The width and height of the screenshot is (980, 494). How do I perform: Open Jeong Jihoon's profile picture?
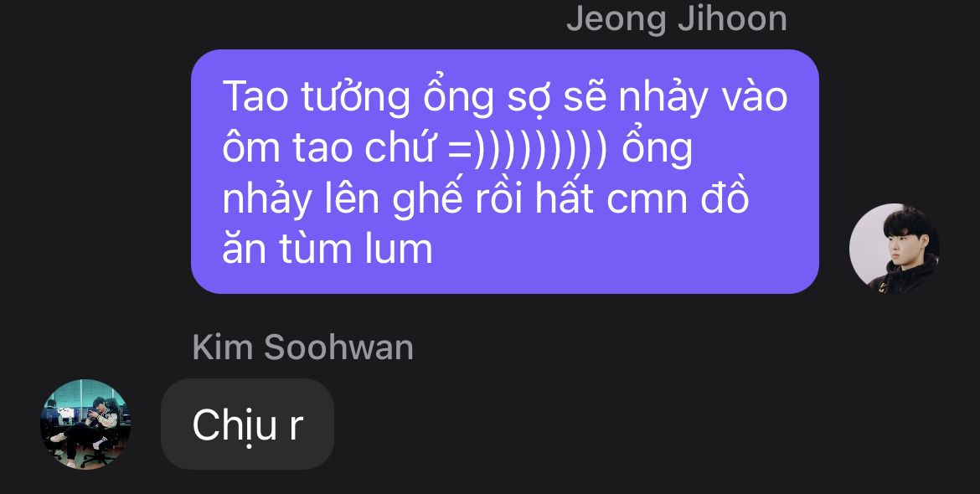point(895,249)
